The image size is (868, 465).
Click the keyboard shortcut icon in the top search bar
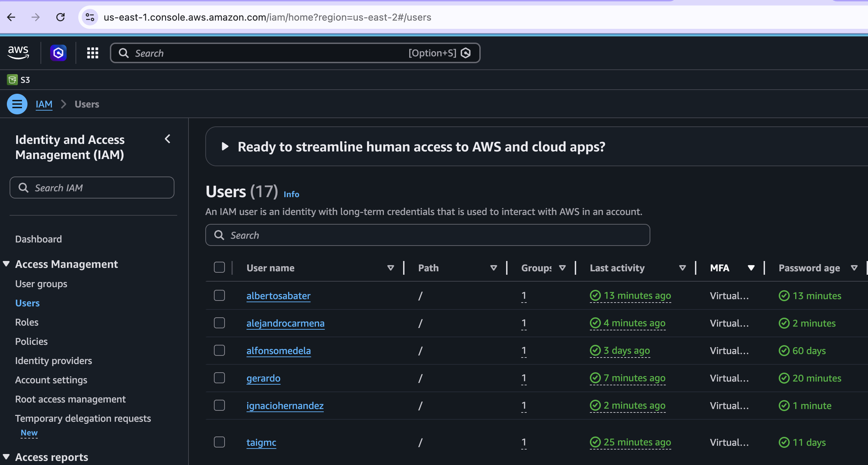(x=466, y=53)
